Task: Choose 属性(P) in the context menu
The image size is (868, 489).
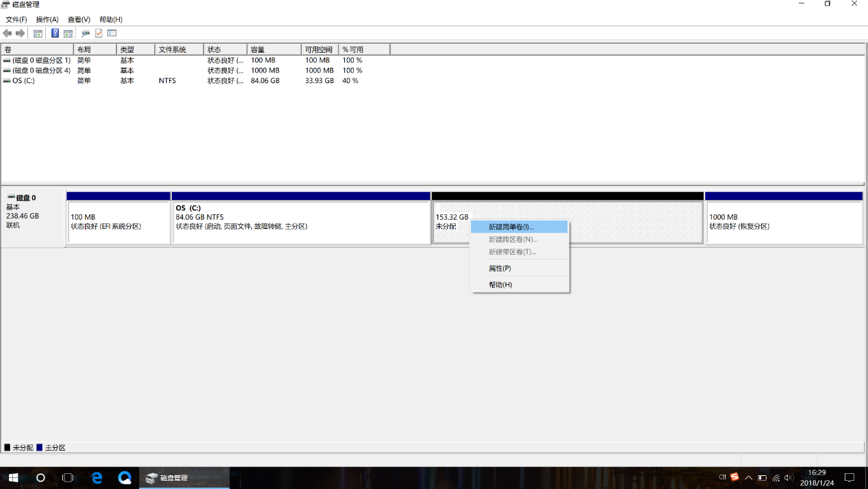Action: click(x=500, y=268)
